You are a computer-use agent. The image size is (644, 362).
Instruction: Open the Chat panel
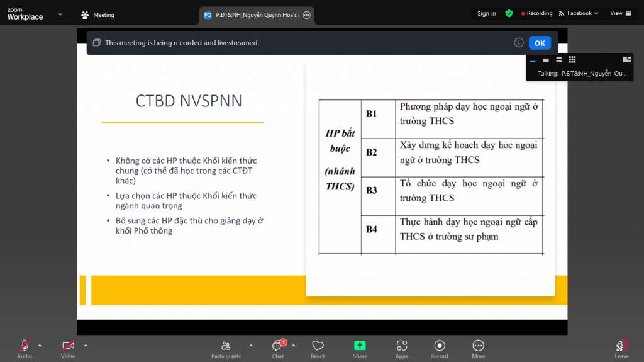(277, 349)
